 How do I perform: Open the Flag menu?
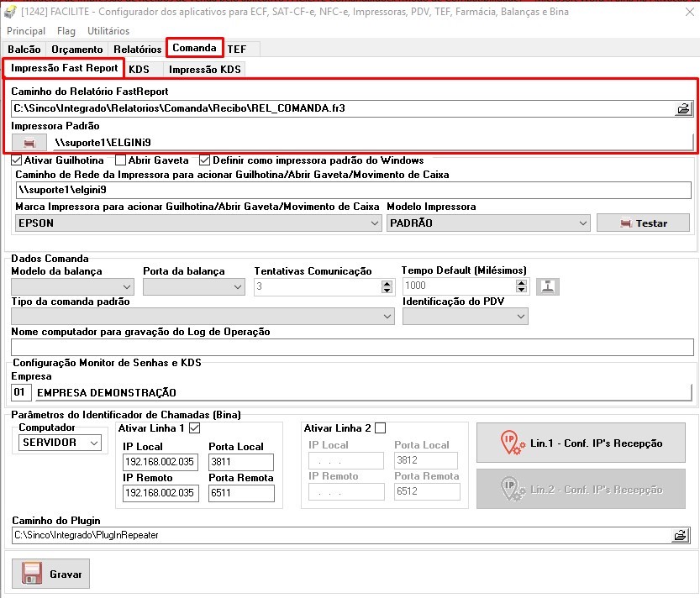pyautogui.click(x=66, y=31)
